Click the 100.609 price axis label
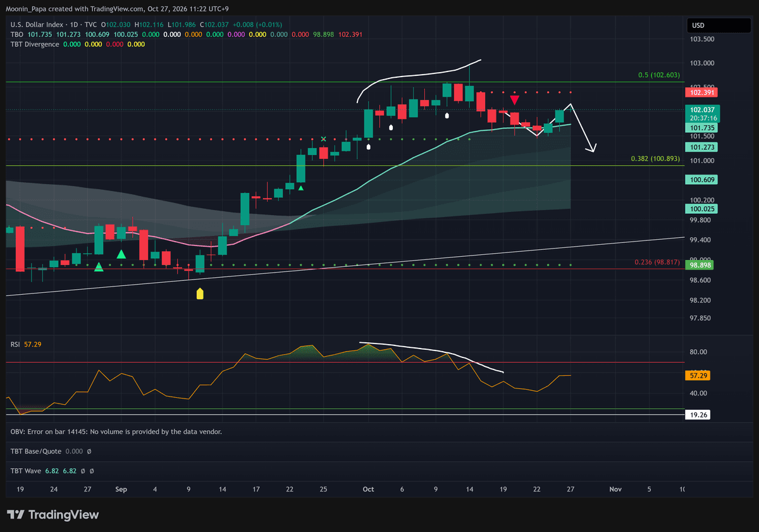This screenshot has width=759, height=532. tap(703, 180)
